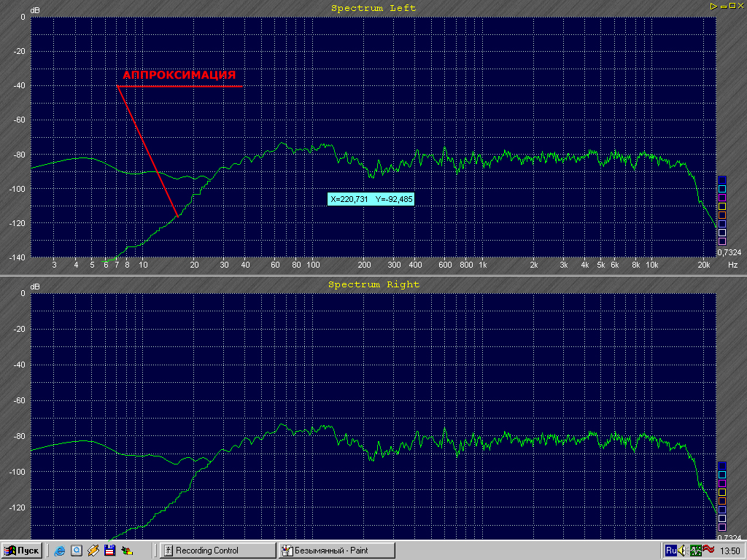Toggle the magenta trace box in Spectrum Left
Viewport: 747px width, 560px height.
(x=722, y=198)
